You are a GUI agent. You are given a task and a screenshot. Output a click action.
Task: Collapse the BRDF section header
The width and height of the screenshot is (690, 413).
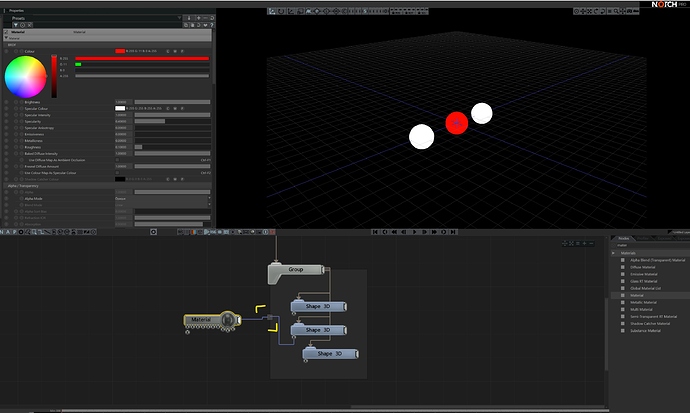(x=107, y=45)
